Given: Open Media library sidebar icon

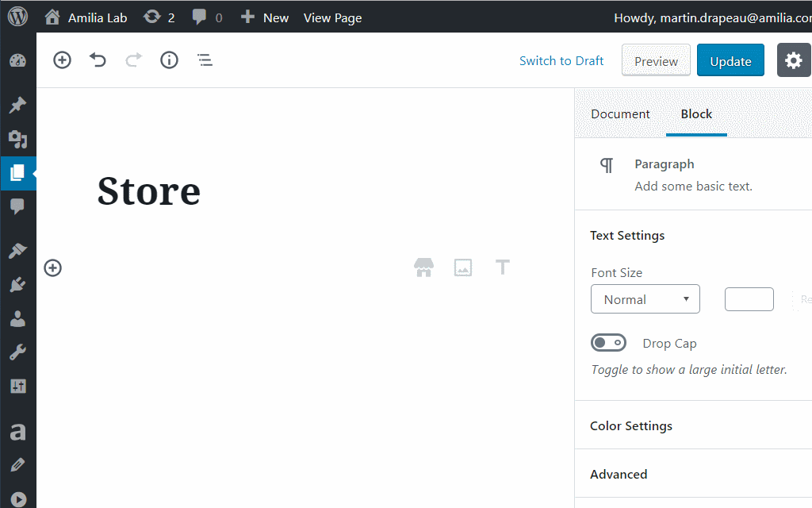Looking at the screenshot, I should click(17, 139).
